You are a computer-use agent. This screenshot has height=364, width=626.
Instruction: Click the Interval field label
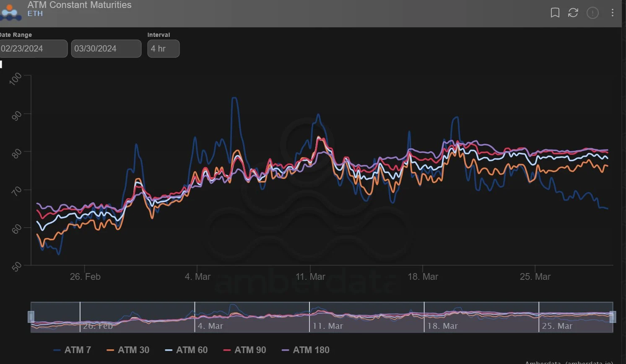pyautogui.click(x=159, y=35)
